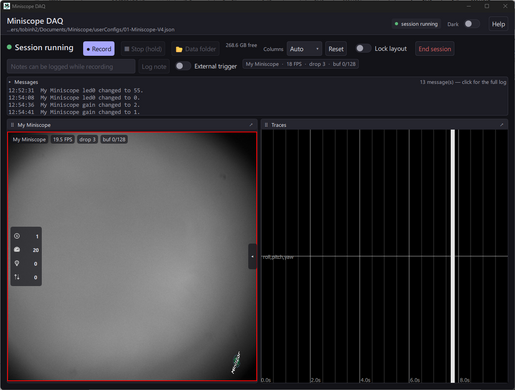Screen dimensions: 515x390
Task: Click the gain value 1
Action: (x=37, y=236)
